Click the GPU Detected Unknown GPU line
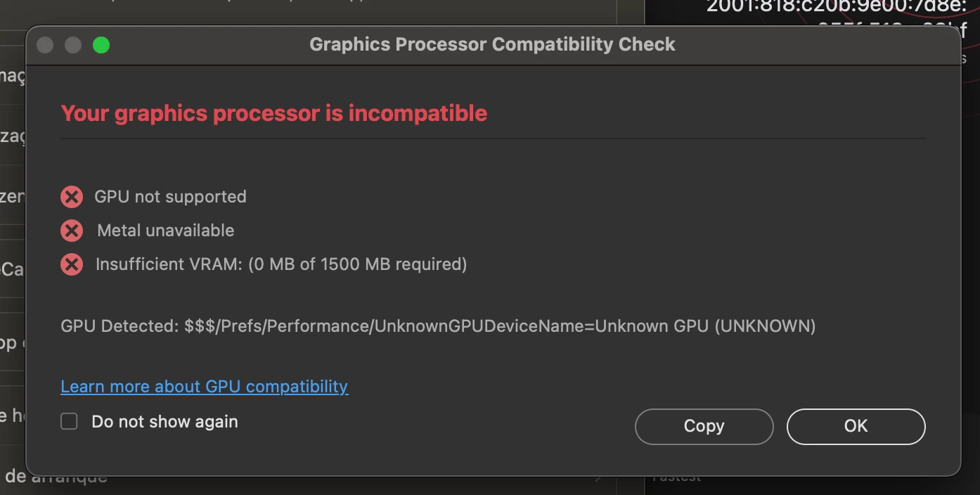980x495 pixels. tap(438, 326)
